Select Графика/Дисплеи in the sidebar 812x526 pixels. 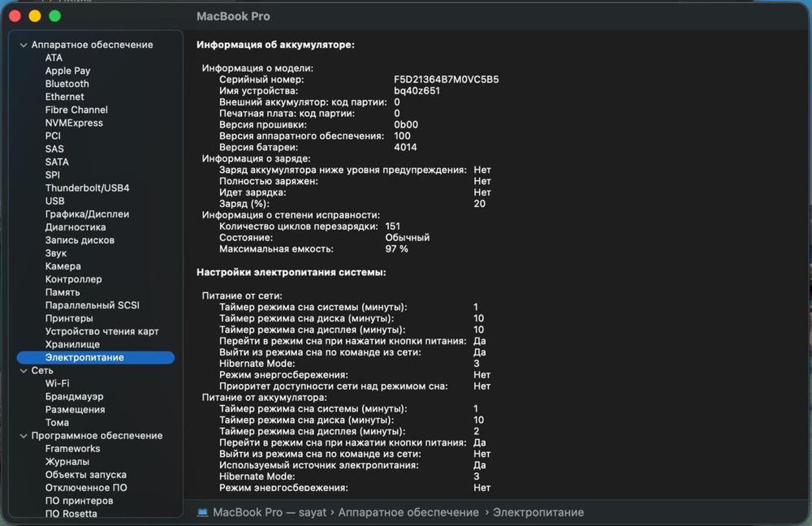[87, 213]
